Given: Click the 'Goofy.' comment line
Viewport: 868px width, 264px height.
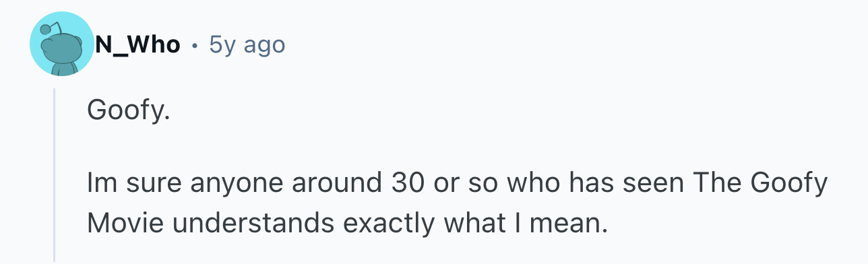Looking at the screenshot, I should pos(125,110).
